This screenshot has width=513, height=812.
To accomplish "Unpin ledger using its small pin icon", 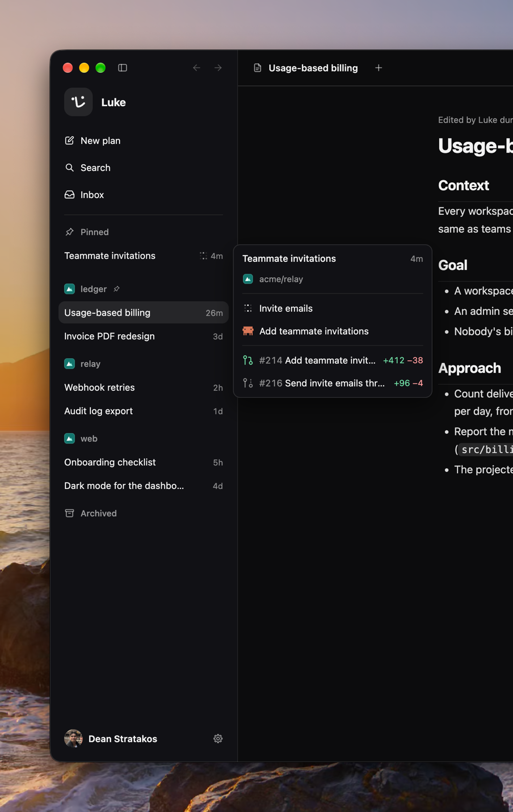I will (x=116, y=289).
